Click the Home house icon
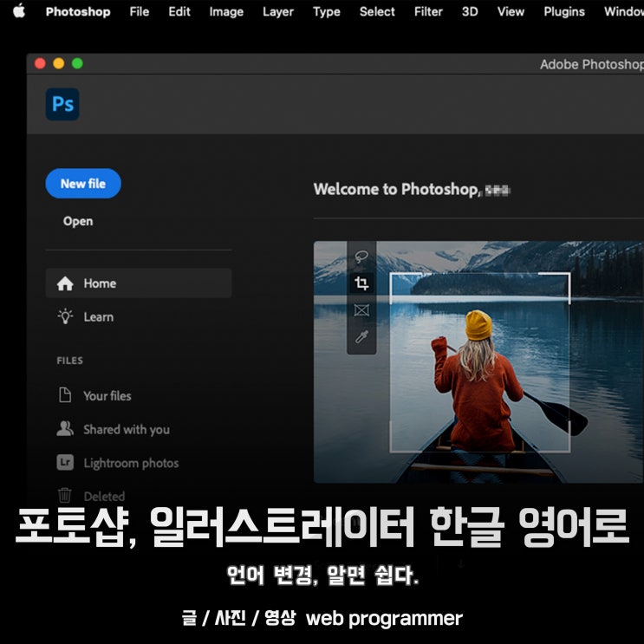 click(x=65, y=283)
